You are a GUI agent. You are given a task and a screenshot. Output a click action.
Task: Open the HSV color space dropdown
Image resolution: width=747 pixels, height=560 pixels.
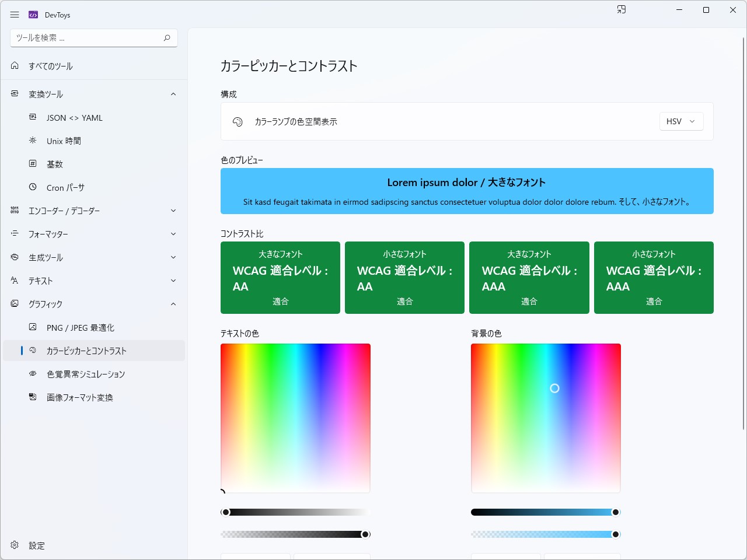(x=681, y=121)
